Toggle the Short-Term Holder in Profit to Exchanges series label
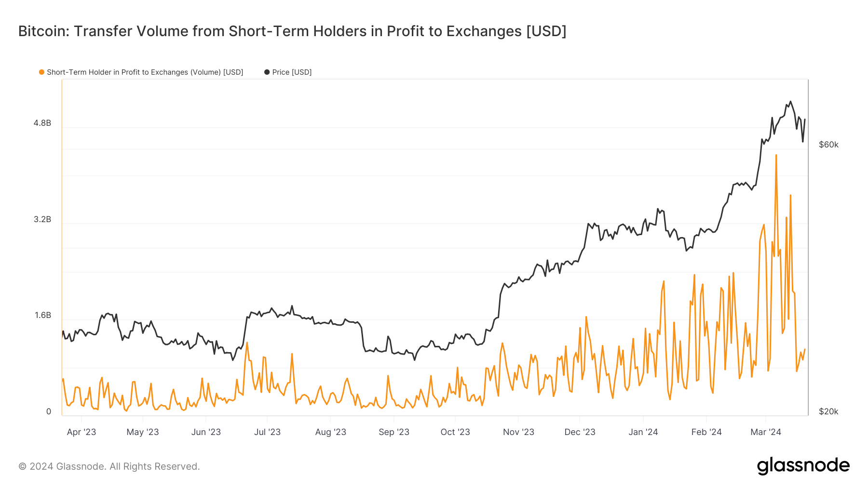The width and height of the screenshot is (868, 488). tap(145, 72)
